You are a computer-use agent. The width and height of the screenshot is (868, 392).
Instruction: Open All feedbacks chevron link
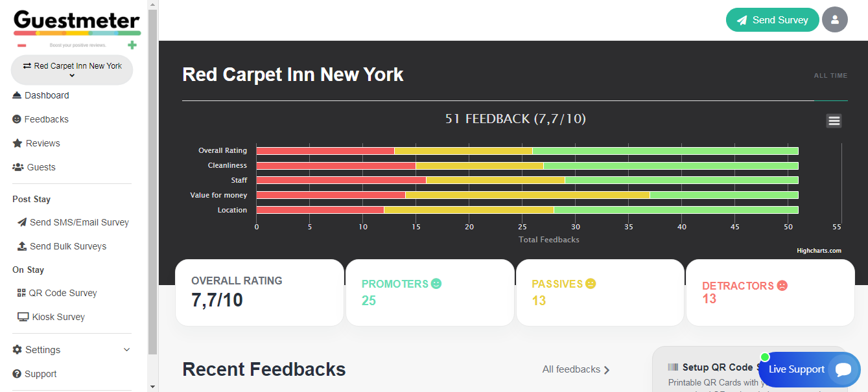(x=607, y=370)
